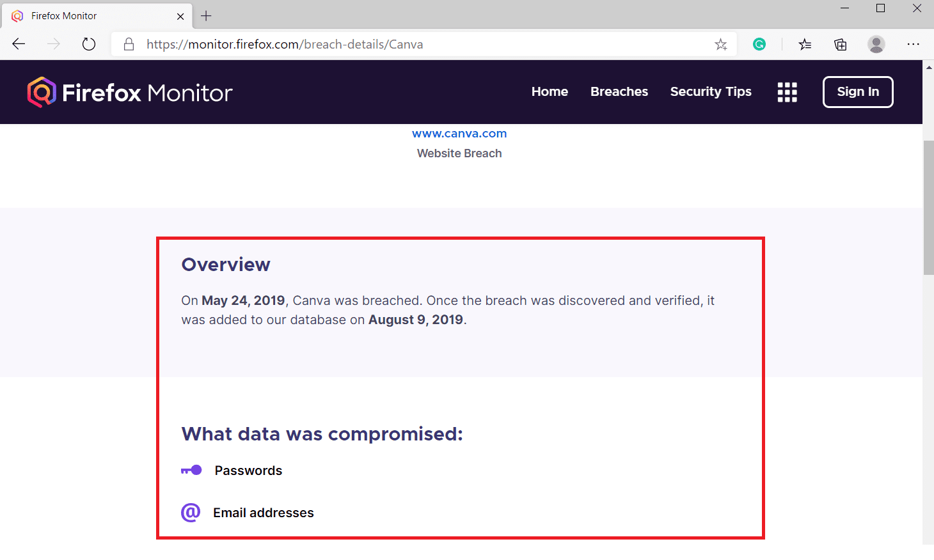
Task: Open browser settings via the ellipsis menu
Action: click(x=914, y=44)
